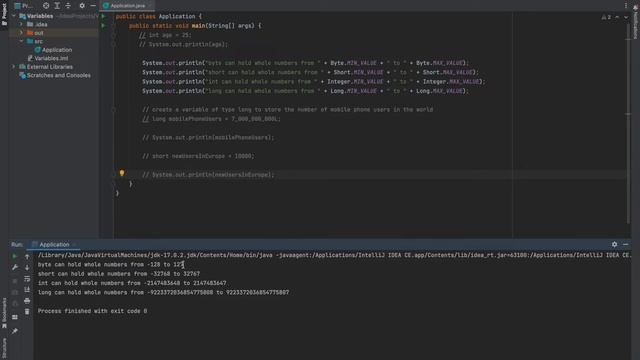Screen dimensions: 640x360
Task: Click the 'int can hold whole numbers' output line
Action: (132, 283)
